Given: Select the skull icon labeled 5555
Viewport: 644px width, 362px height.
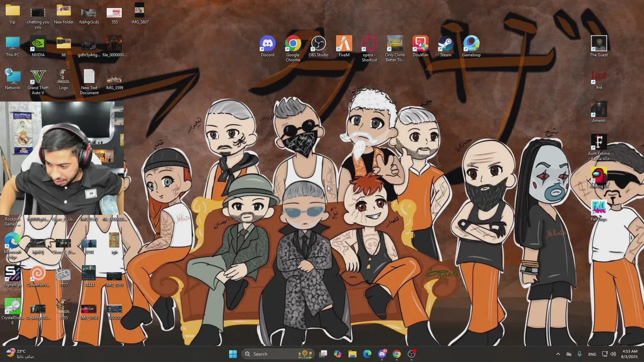Looking at the screenshot, I should [x=63, y=310].
